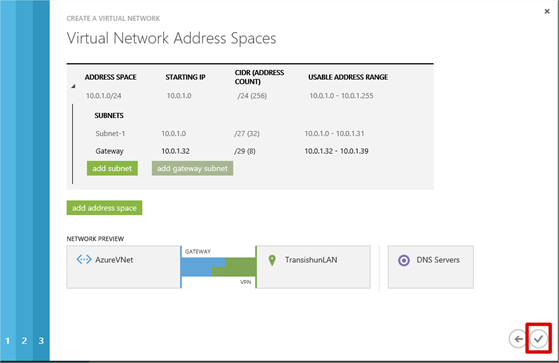Open the /27 (32) CIDR dropdown for Subnet-1
Screen dimensions: 559x363
247,134
